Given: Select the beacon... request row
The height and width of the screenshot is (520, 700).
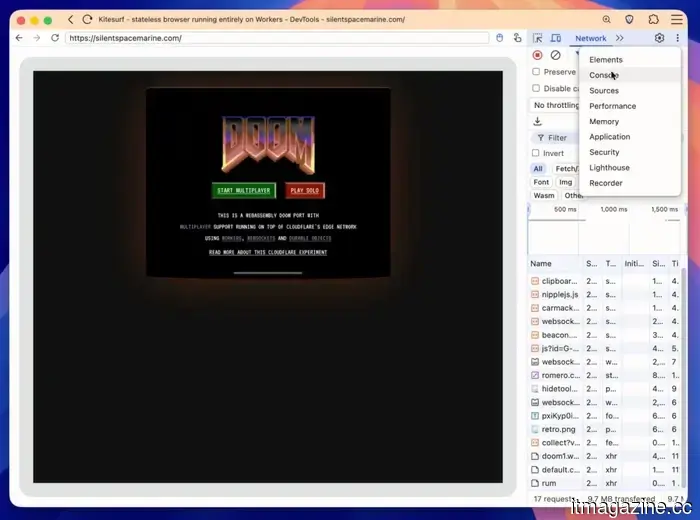Looking at the screenshot, I should 605,335.
